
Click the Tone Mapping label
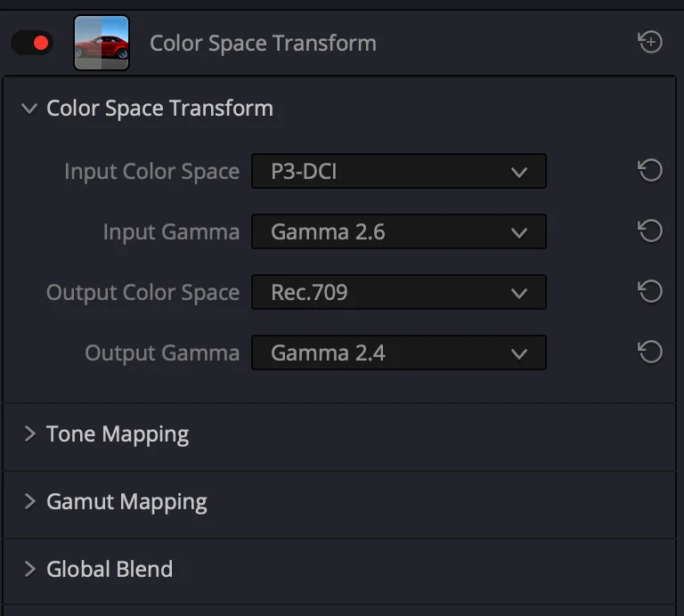[118, 434]
